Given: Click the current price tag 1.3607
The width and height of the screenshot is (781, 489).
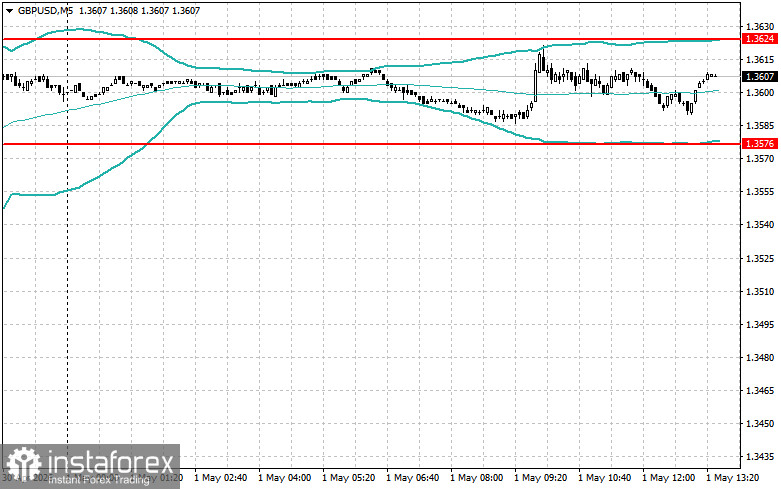Looking at the screenshot, I should coord(760,77).
